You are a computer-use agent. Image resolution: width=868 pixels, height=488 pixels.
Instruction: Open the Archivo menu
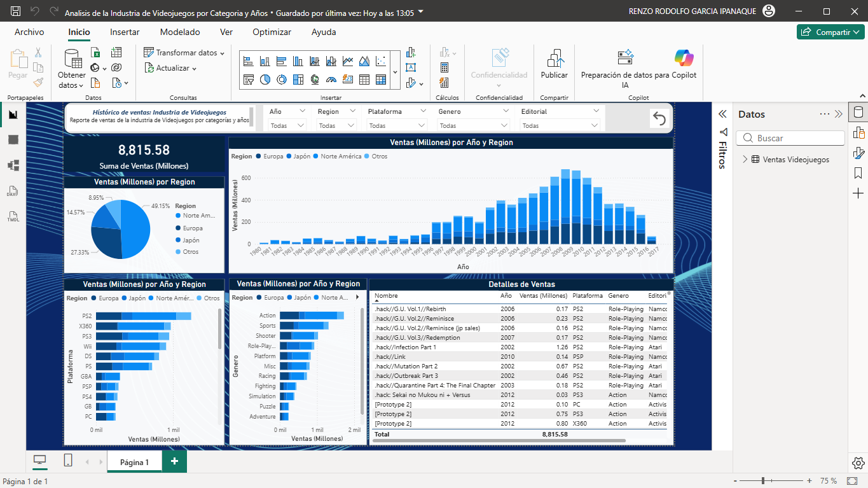point(29,32)
